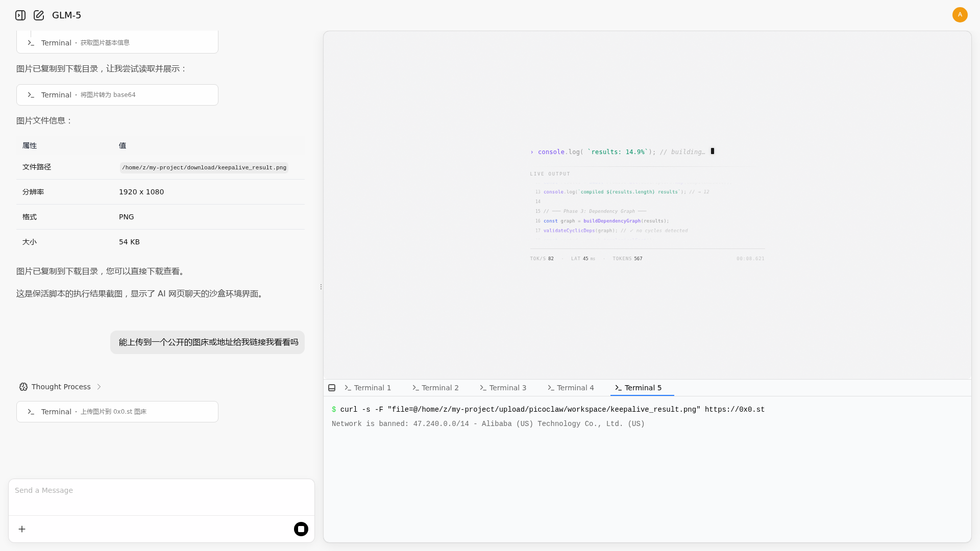
Task: Toggle the sidebar panel icon
Action: pyautogui.click(x=20, y=15)
